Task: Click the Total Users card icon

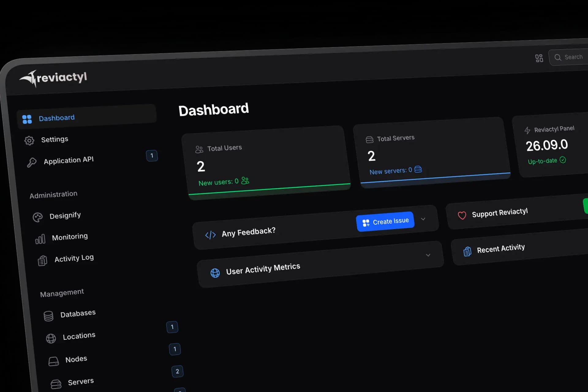Action: point(199,149)
